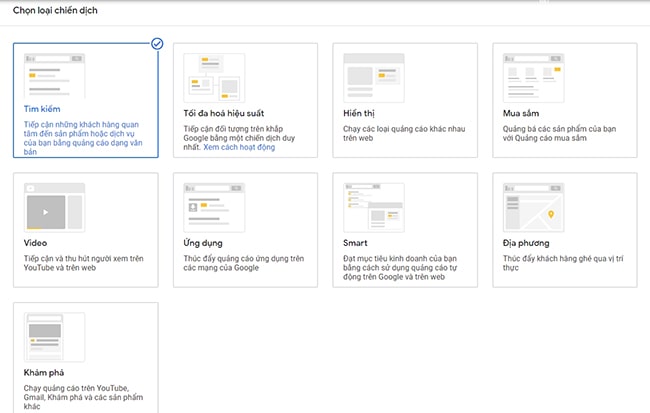Image resolution: width=650 pixels, height=413 pixels.
Task: Click the Ứng dụng campaign title
Action: 203,243
